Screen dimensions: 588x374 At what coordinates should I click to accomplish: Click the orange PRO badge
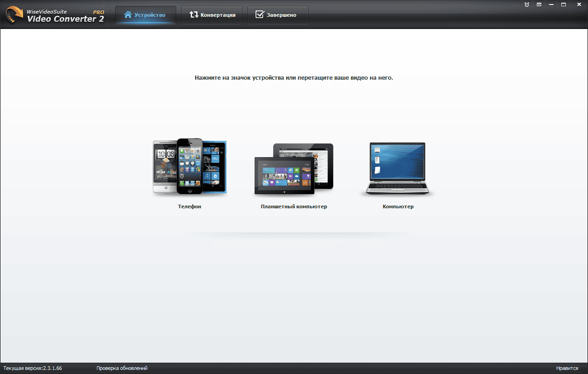98,12
